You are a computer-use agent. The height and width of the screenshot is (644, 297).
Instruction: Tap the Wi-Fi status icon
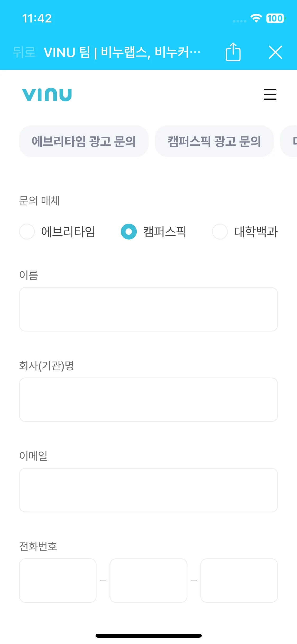256,18
